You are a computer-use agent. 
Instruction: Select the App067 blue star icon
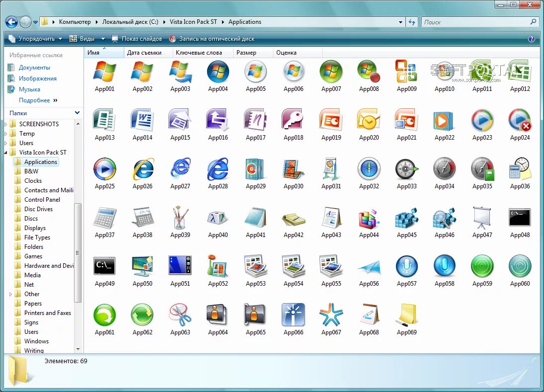click(x=331, y=314)
